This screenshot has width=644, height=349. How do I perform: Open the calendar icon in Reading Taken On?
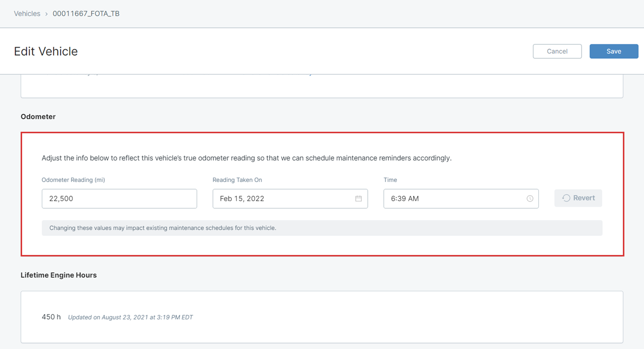pyautogui.click(x=359, y=199)
